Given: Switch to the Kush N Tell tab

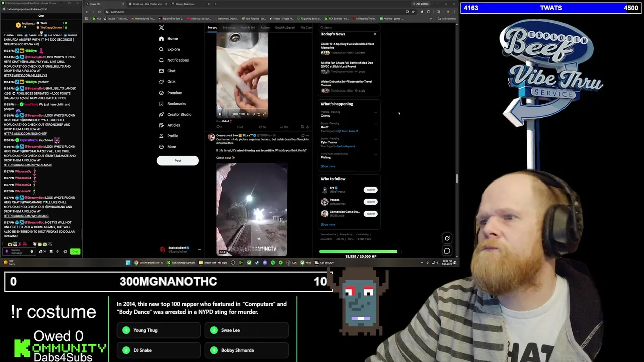Looking at the screenshot, I should pyautogui.click(x=248, y=28).
